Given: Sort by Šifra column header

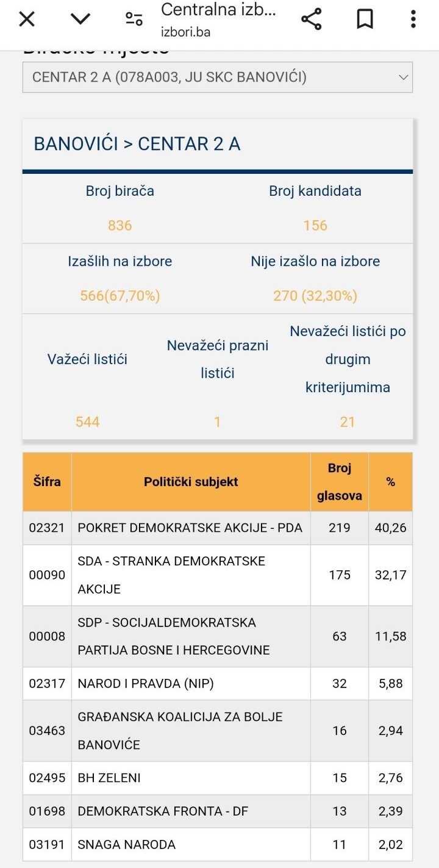Looking at the screenshot, I should click(47, 481).
